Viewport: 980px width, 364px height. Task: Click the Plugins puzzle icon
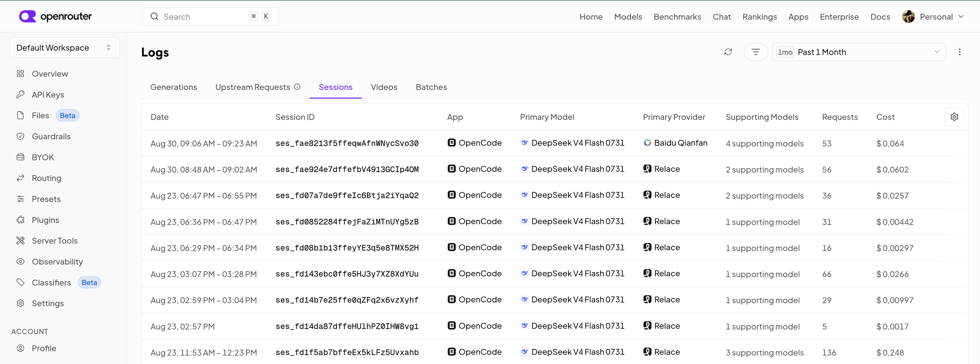pos(20,220)
